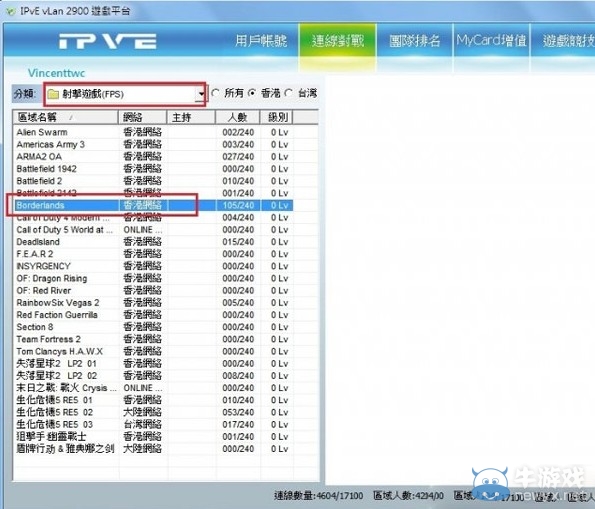
Task: Click the Vincenttwc username link
Action: 57,73
